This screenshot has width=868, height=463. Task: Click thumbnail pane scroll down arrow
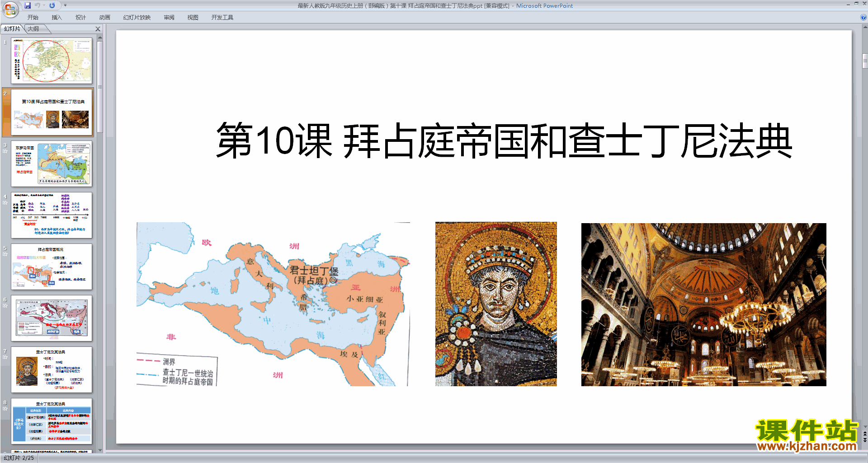[100, 450]
